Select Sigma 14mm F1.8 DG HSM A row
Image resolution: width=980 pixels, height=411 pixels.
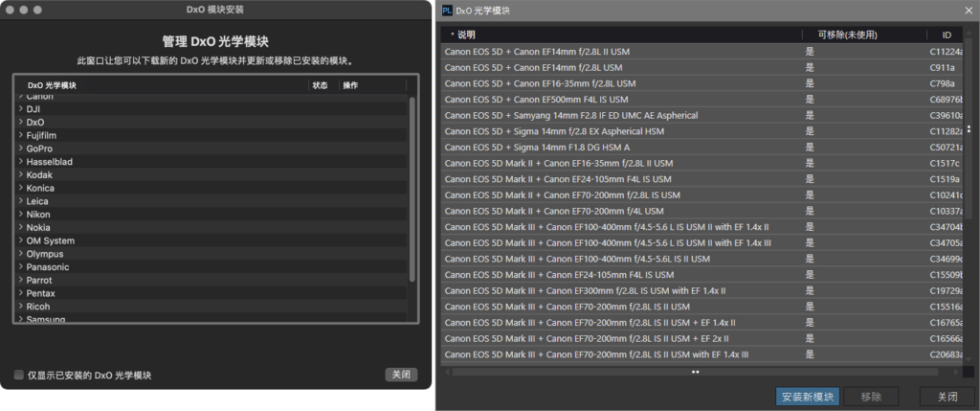(x=703, y=147)
